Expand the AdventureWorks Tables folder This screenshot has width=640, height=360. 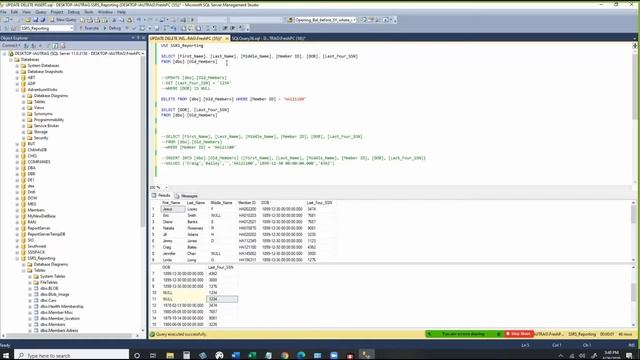pyautogui.click(x=24, y=102)
